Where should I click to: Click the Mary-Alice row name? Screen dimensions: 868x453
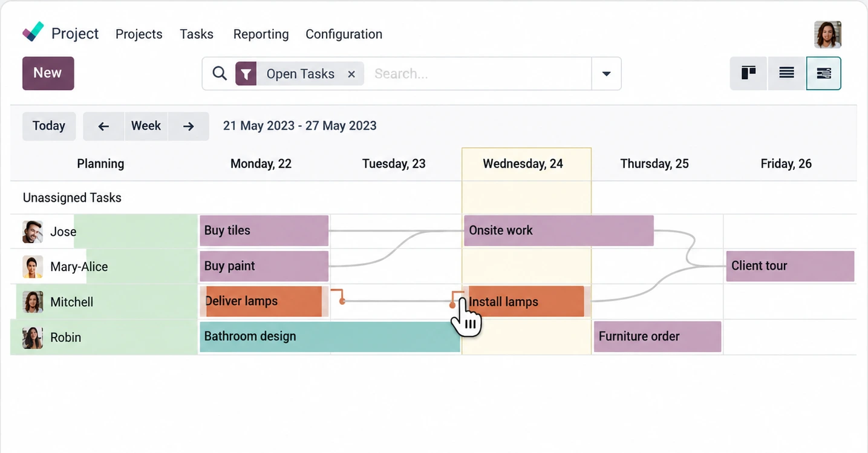click(79, 267)
